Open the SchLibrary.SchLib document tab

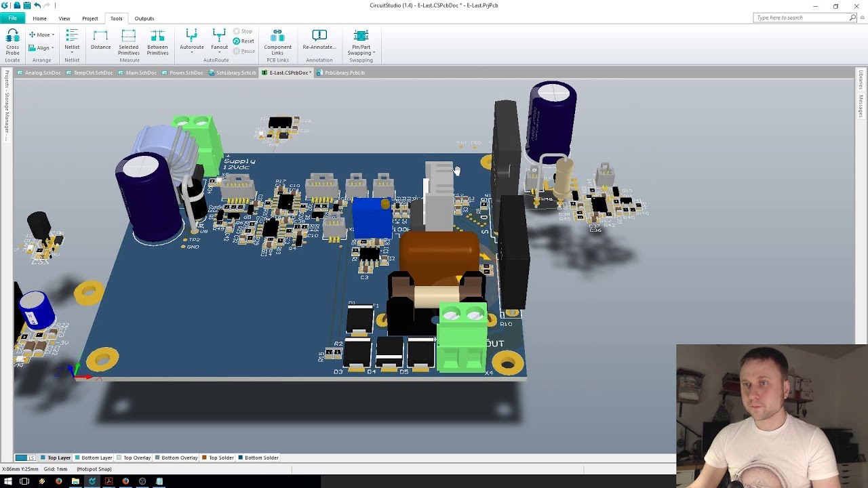tap(233, 73)
